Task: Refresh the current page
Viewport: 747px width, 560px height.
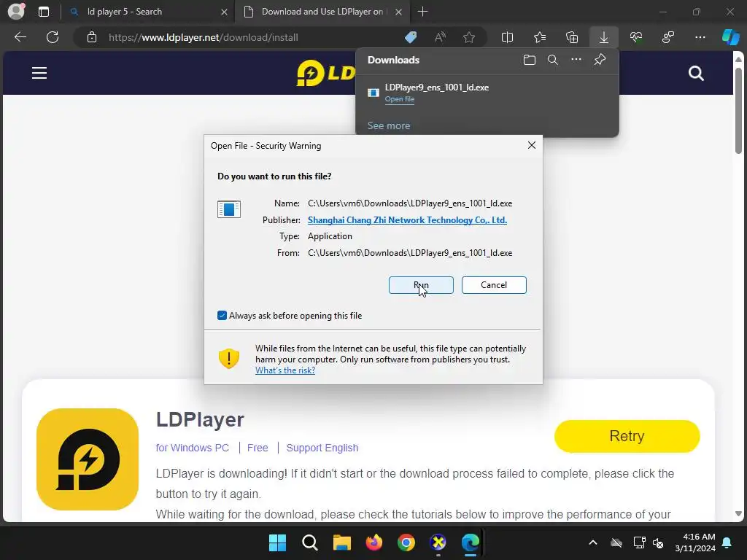Action: 53,37
